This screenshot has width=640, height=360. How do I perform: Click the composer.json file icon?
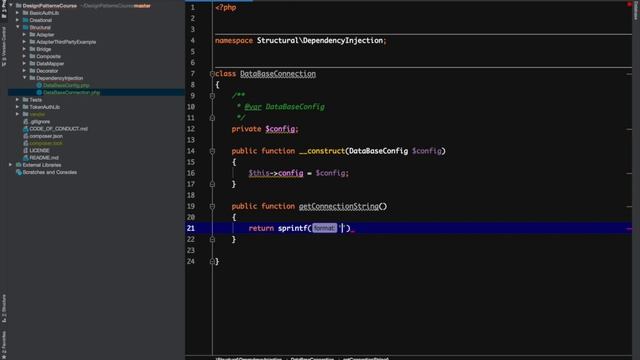tap(26, 136)
